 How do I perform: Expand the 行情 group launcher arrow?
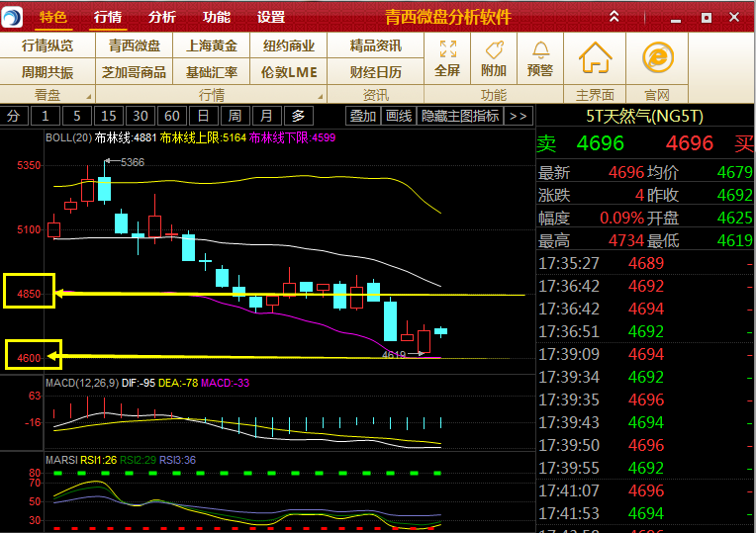(x=321, y=97)
